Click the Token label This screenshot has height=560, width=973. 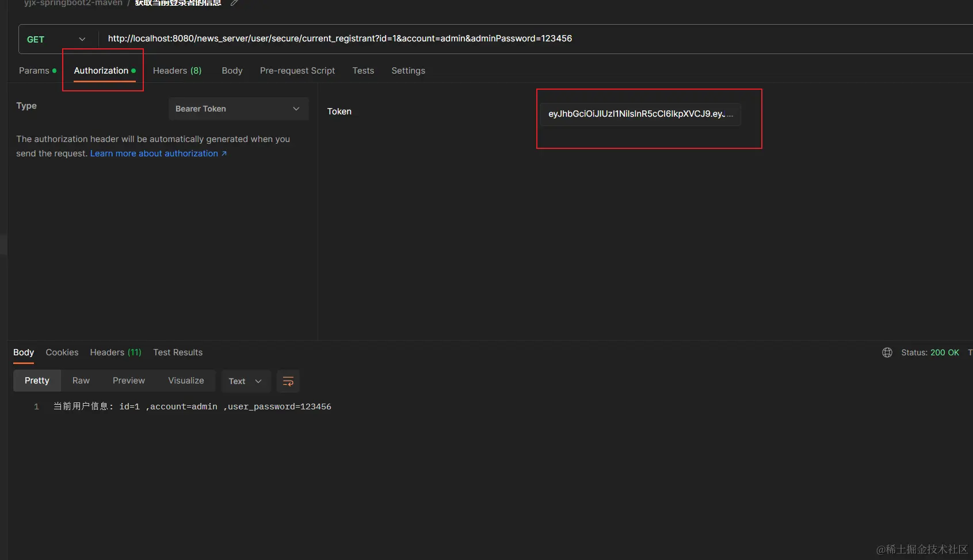point(339,112)
